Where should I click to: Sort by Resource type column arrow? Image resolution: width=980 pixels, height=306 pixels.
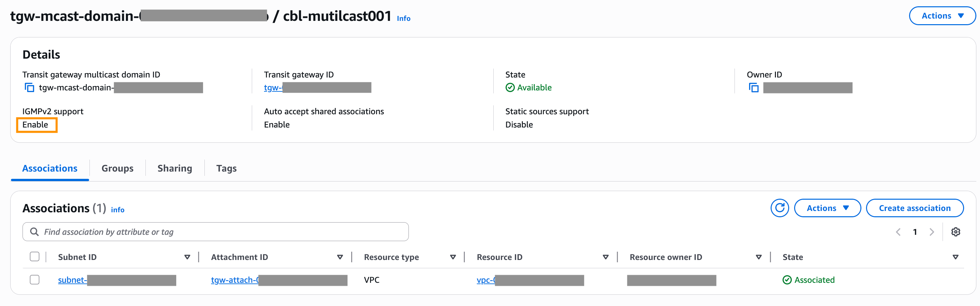[453, 257]
